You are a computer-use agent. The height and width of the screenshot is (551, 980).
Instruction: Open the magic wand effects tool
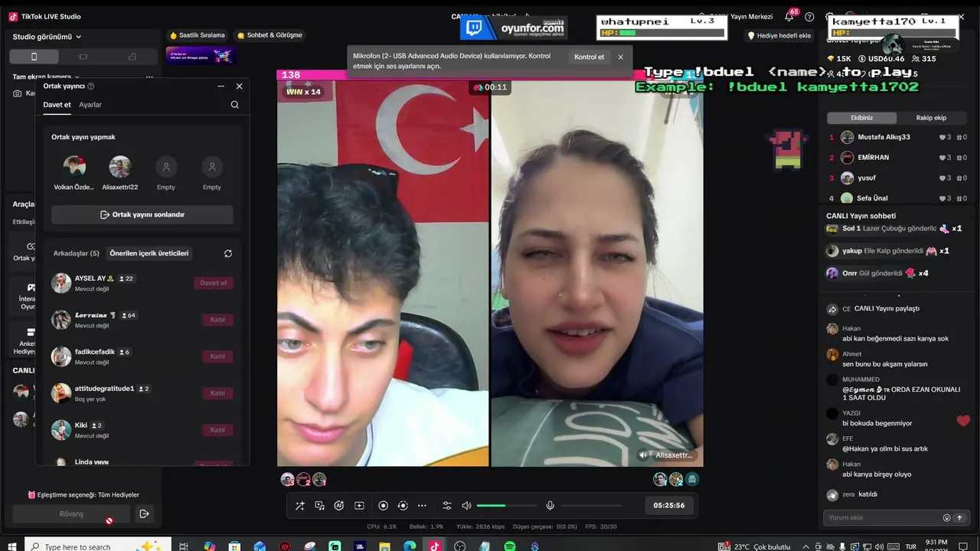pyautogui.click(x=300, y=506)
